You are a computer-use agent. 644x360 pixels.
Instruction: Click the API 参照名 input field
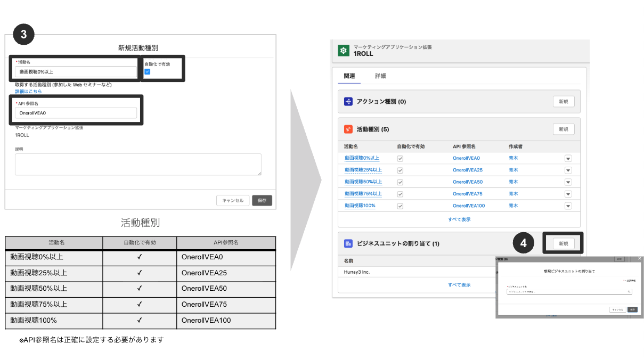coord(76,113)
